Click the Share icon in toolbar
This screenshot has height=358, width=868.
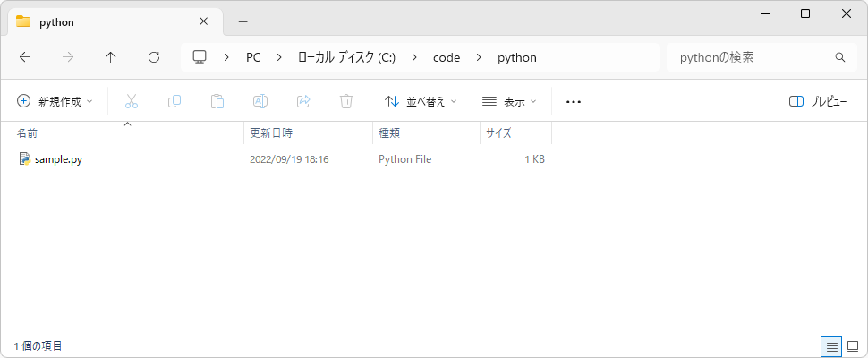[x=303, y=101]
